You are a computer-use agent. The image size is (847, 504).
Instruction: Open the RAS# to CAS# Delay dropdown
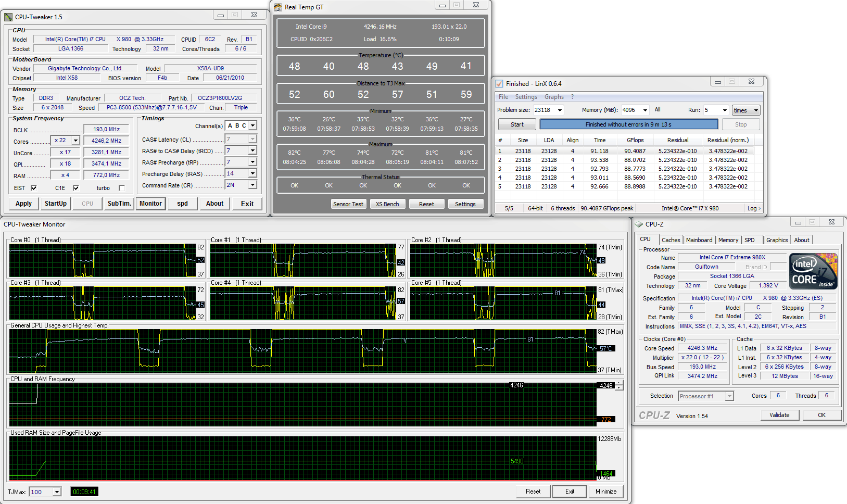pyautogui.click(x=252, y=150)
